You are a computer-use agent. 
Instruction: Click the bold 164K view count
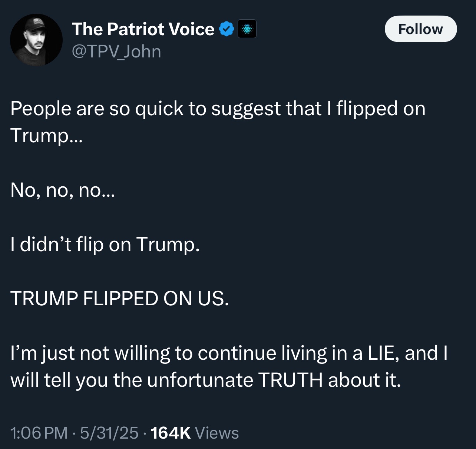(x=171, y=433)
